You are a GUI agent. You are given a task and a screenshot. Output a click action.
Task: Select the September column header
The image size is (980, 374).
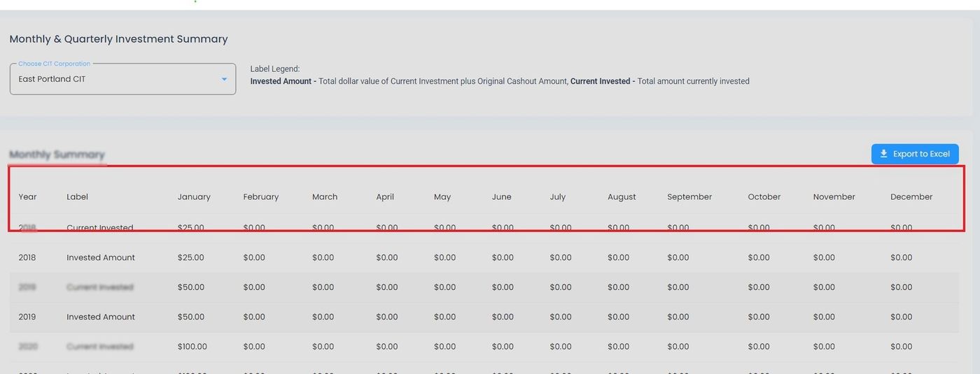coord(689,197)
